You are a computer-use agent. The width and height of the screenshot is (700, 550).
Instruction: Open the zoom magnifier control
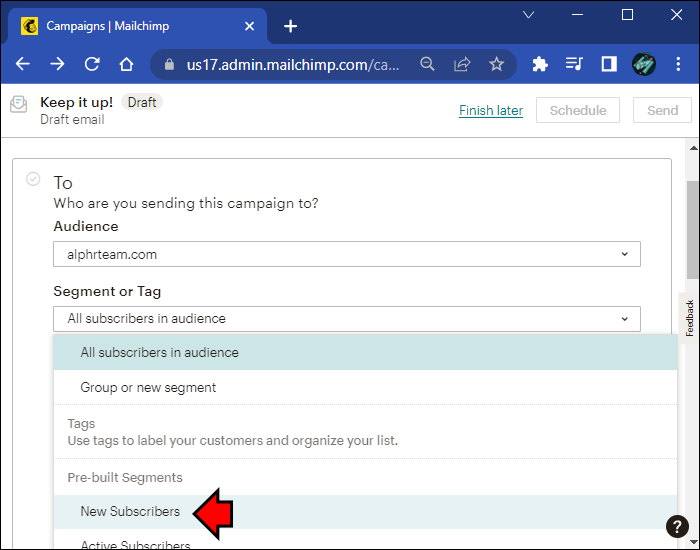(x=427, y=64)
